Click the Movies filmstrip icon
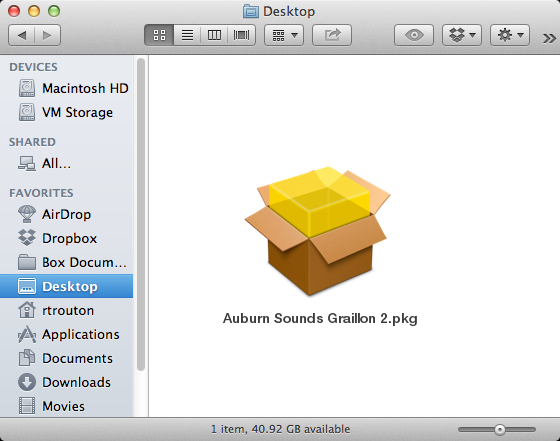Screen dimensions: 560x441 (x=27, y=406)
